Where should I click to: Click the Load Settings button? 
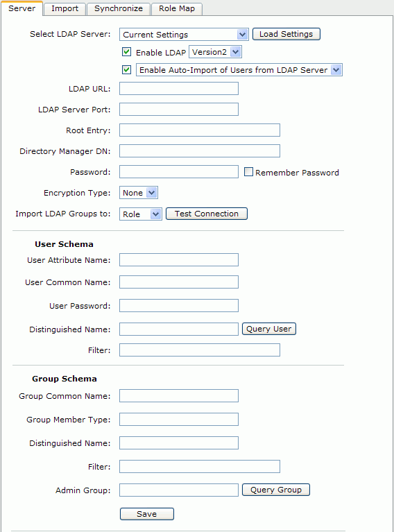tap(286, 34)
